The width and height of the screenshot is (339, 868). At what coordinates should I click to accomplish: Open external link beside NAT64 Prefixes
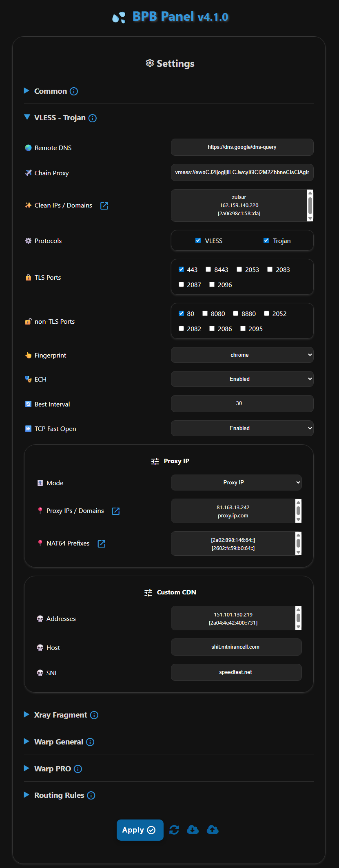coord(102,544)
